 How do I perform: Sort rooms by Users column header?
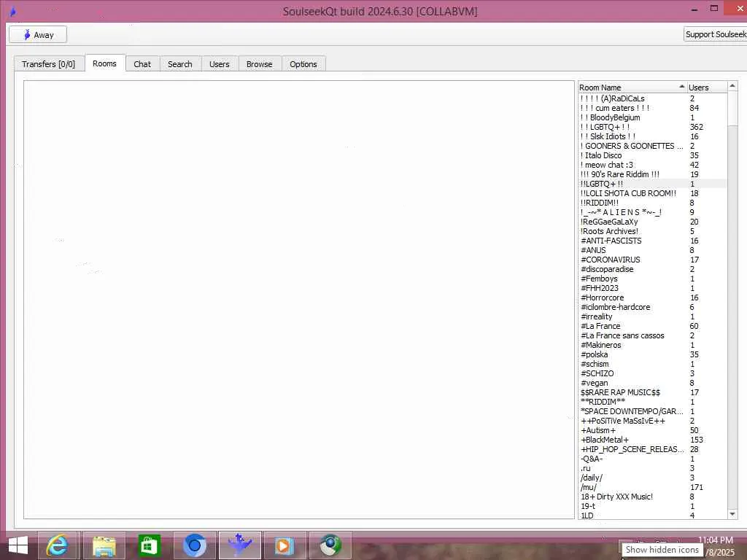click(707, 87)
